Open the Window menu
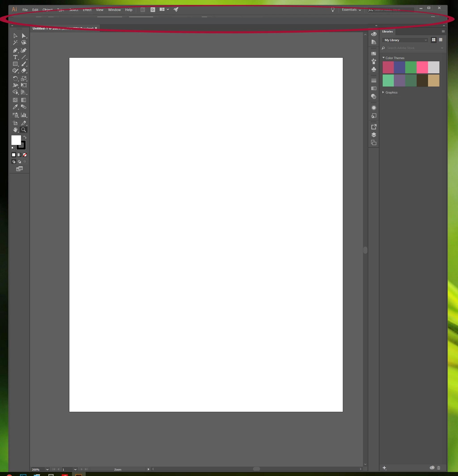 tap(114, 10)
